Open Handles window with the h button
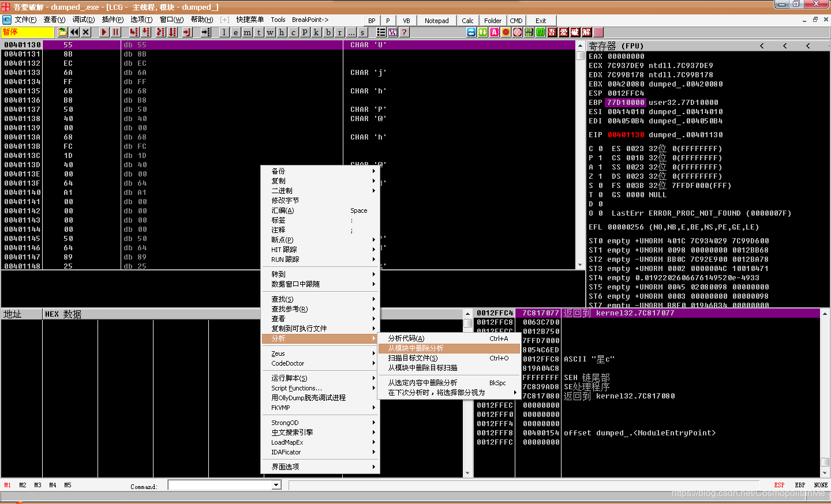The width and height of the screenshot is (831, 504). (282, 32)
